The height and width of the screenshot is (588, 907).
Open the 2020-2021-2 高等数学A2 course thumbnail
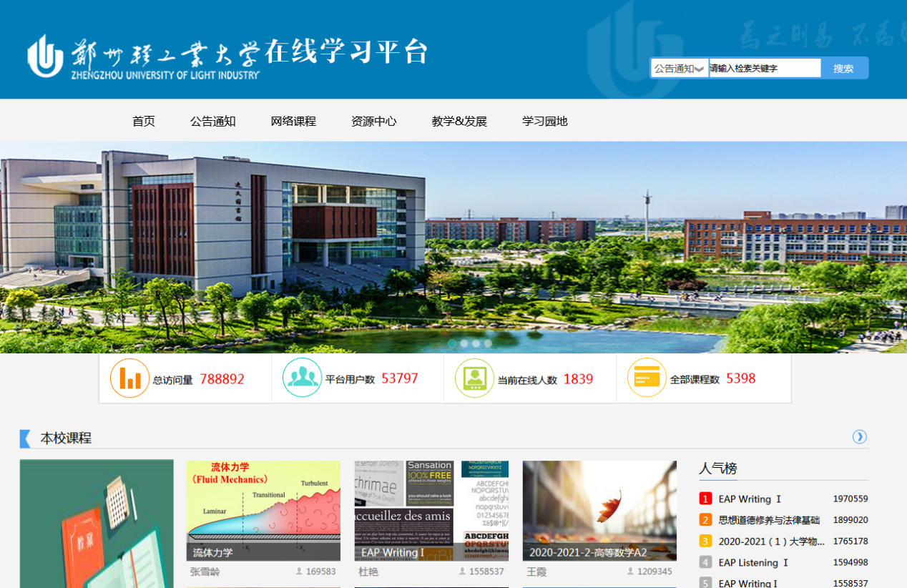click(x=599, y=510)
